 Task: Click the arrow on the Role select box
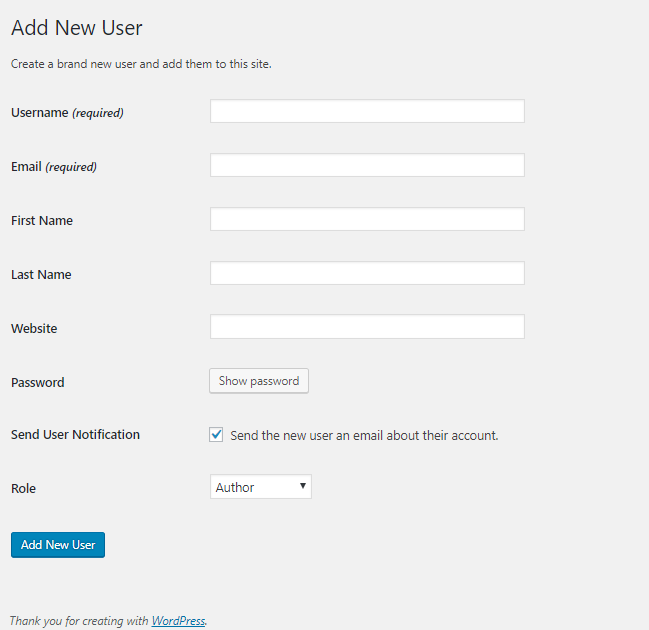click(x=303, y=486)
